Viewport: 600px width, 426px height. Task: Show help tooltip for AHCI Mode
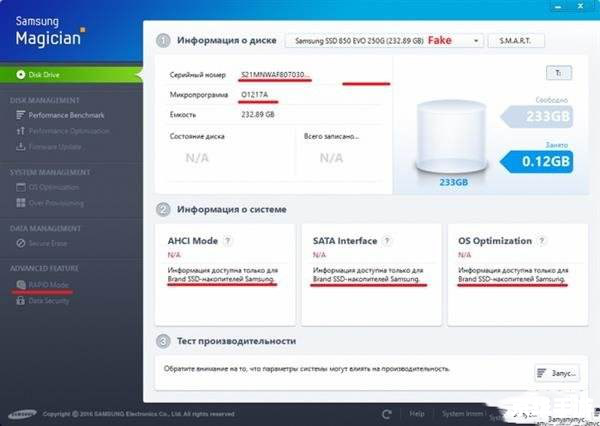click(x=228, y=241)
